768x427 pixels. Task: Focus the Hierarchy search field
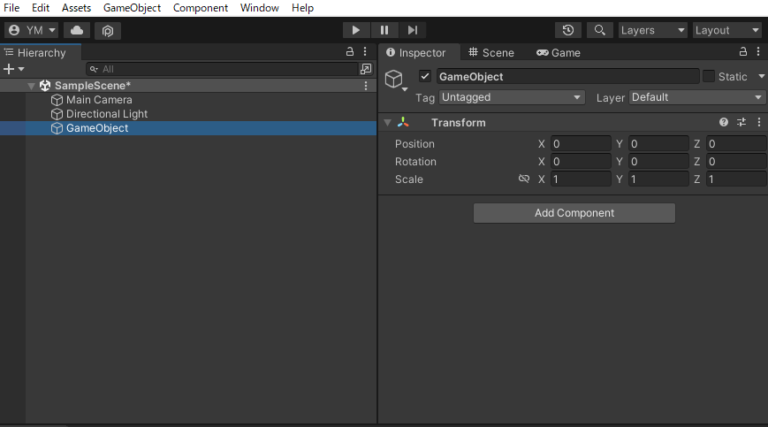click(223, 69)
